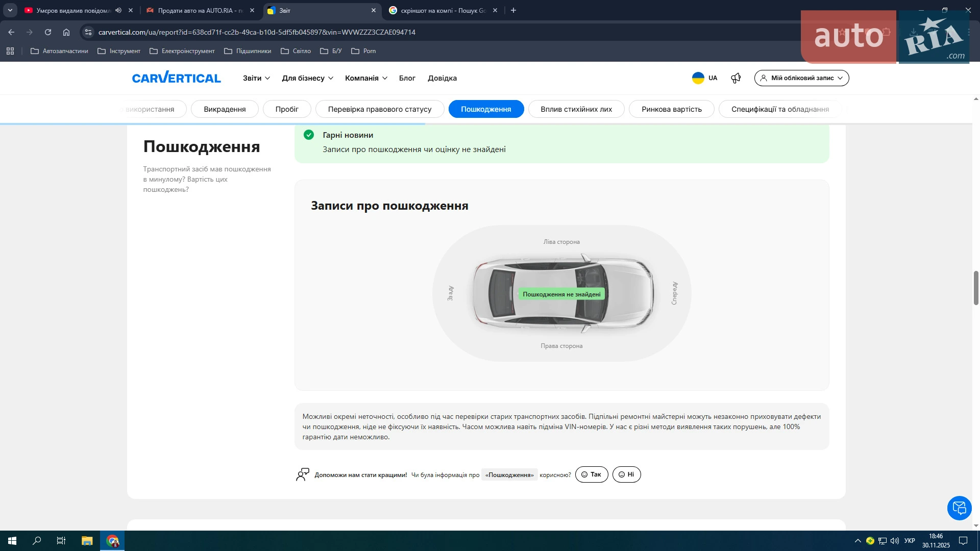
Task: Open Windows taskbar search
Action: tap(37, 541)
